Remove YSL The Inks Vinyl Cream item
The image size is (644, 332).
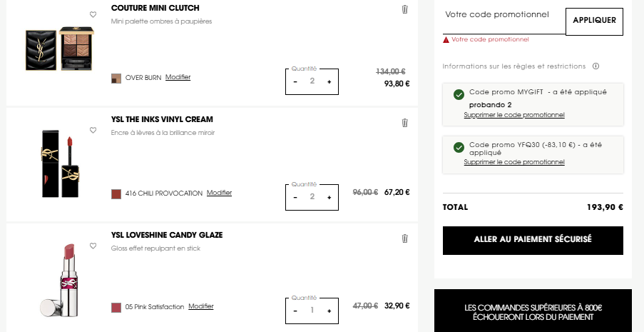coord(404,123)
